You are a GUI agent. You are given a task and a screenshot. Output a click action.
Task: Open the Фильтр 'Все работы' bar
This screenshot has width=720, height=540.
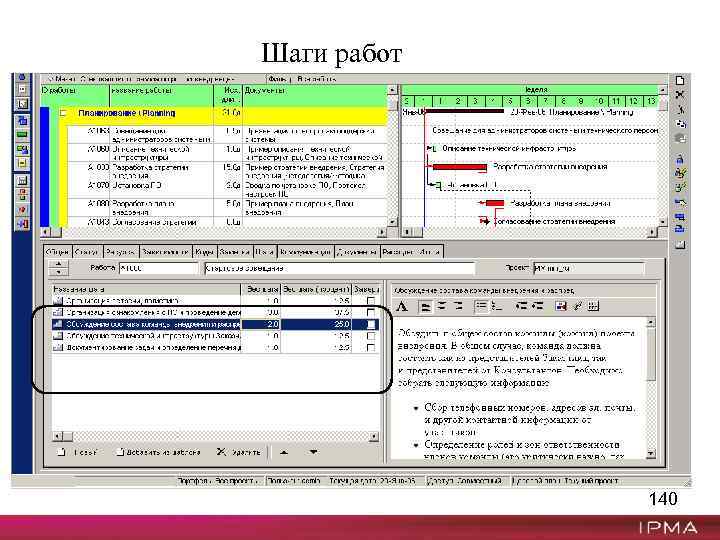click(302, 79)
